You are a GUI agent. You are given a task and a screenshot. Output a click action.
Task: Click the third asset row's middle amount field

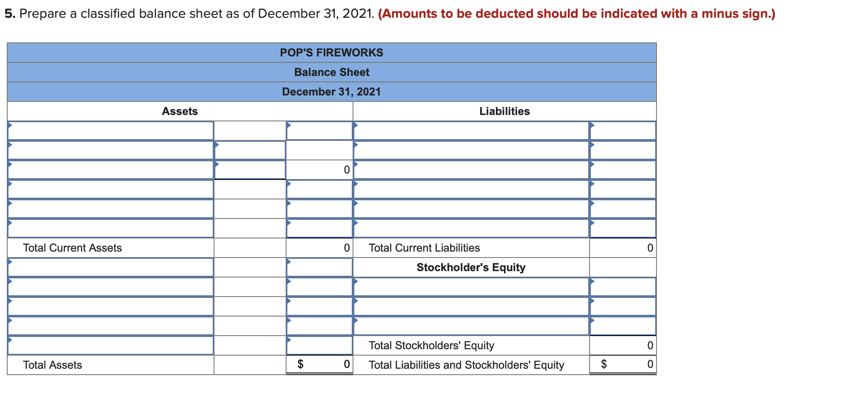(250, 170)
